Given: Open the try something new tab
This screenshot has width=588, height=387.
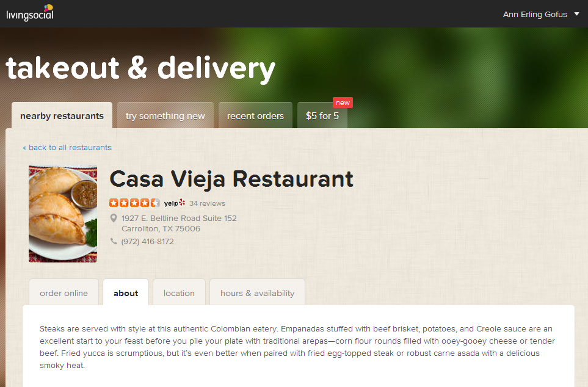Looking at the screenshot, I should point(165,115).
